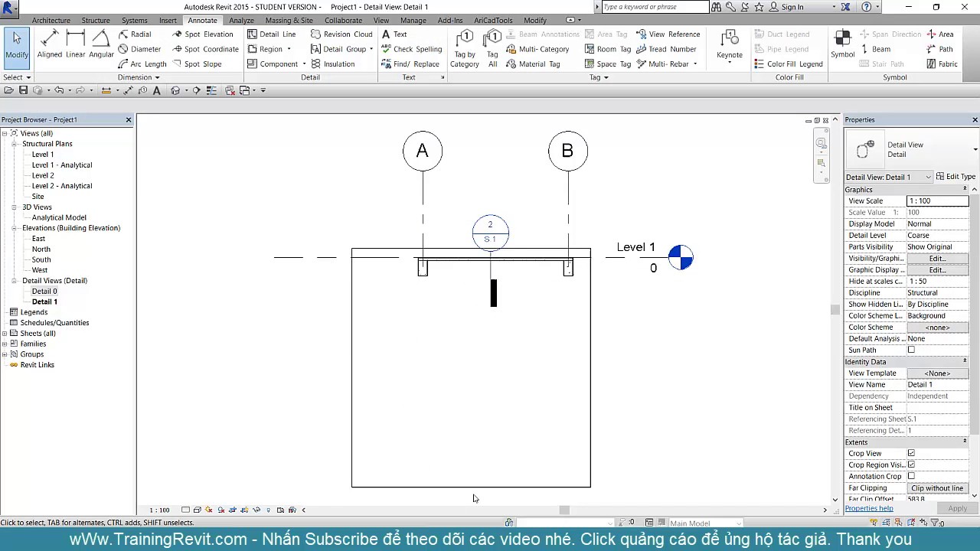This screenshot has height=551, width=980.
Task: Insert Insulation detail
Action: tap(332, 64)
